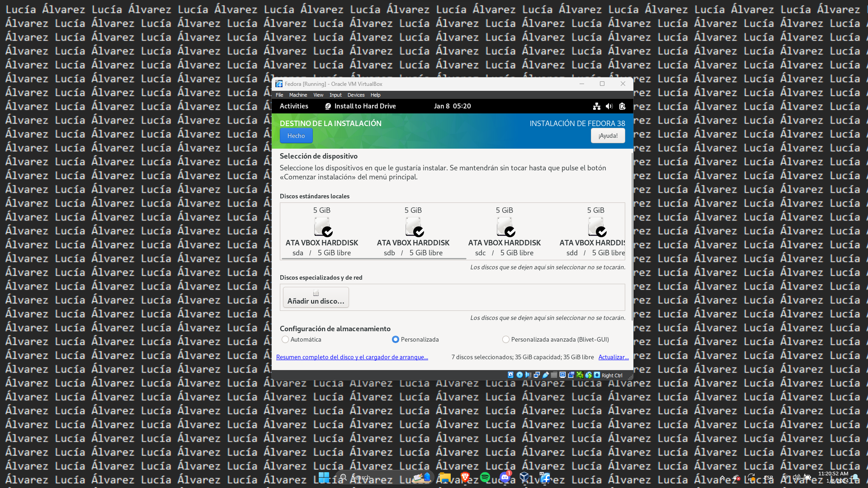Click Actualizar... to refresh disks

pos(613,357)
